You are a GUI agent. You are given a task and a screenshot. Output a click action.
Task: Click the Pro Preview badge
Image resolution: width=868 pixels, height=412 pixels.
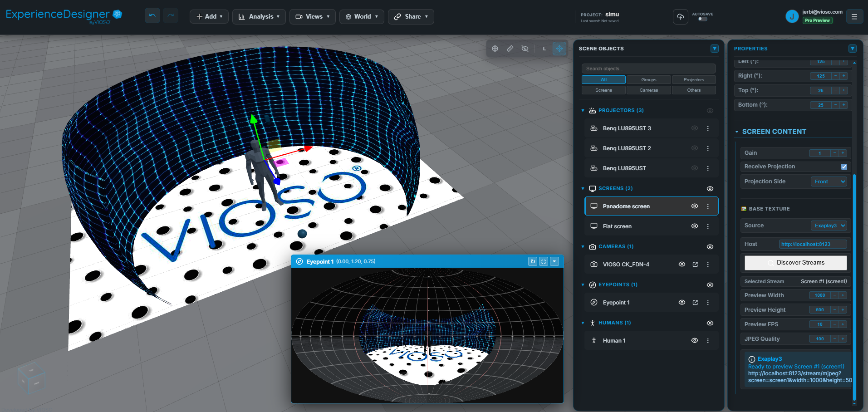click(818, 20)
